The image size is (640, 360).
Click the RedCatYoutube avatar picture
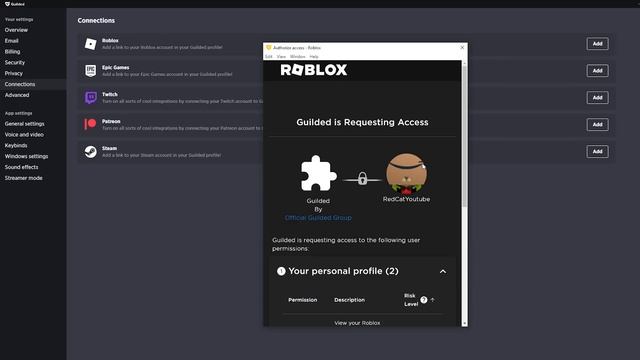407,173
